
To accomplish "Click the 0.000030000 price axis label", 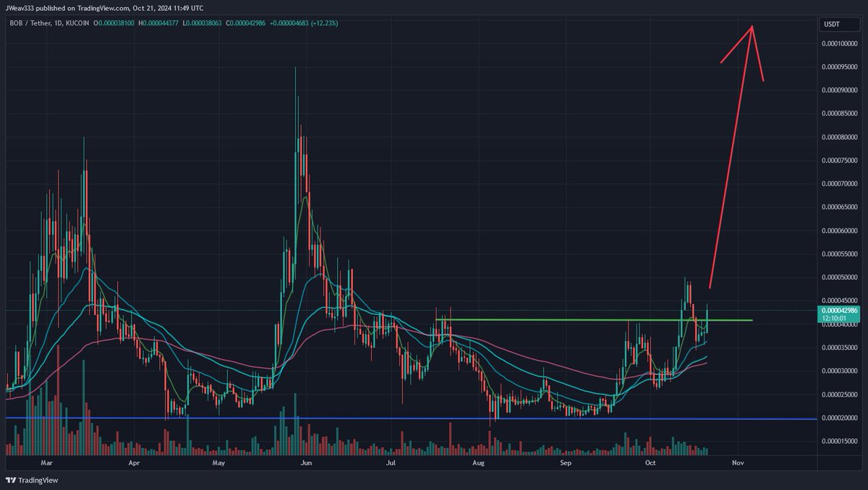I will pyautogui.click(x=840, y=371).
